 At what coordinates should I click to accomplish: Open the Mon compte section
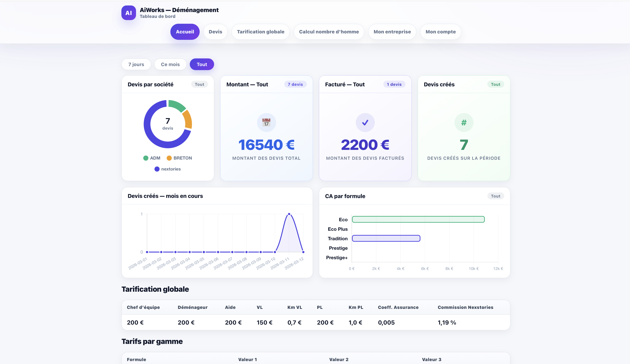440,31
